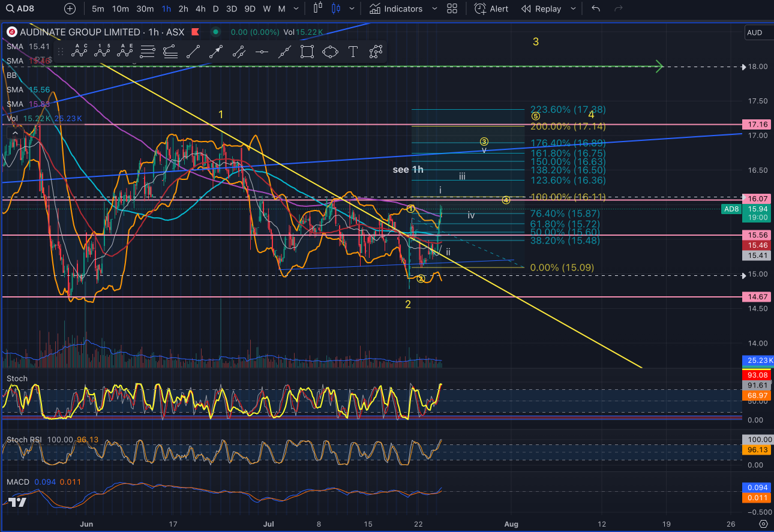Viewport: 774px width, 532px height.
Task: Click the Vol indicator legend
Action: coord(43,119)
